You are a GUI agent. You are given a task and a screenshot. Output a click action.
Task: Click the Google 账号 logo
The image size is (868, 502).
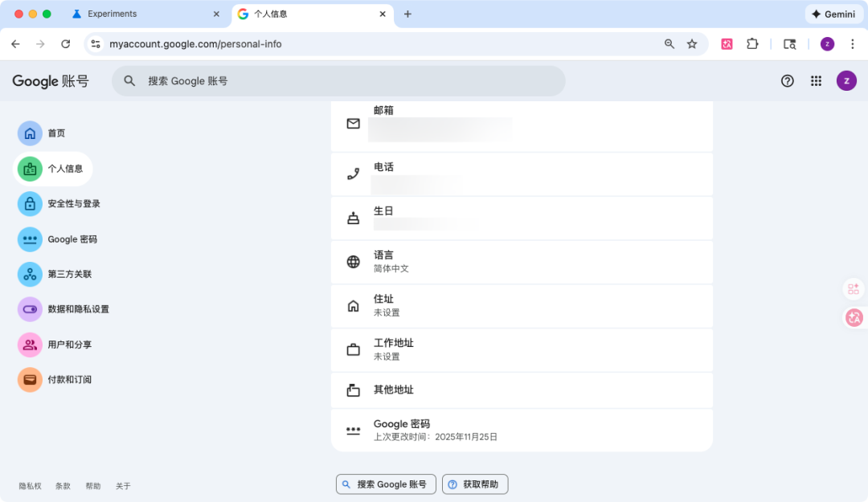[x=51, y=81]
